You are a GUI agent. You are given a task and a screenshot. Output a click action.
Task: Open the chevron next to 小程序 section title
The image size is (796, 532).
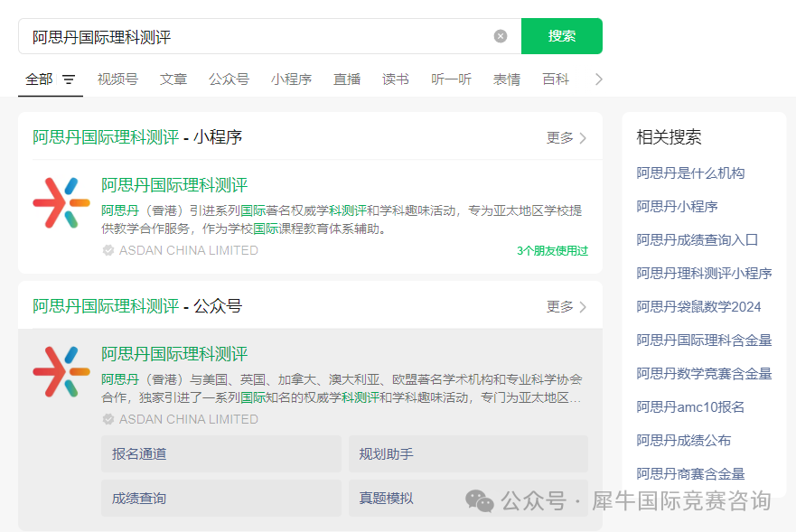[585, 136]
